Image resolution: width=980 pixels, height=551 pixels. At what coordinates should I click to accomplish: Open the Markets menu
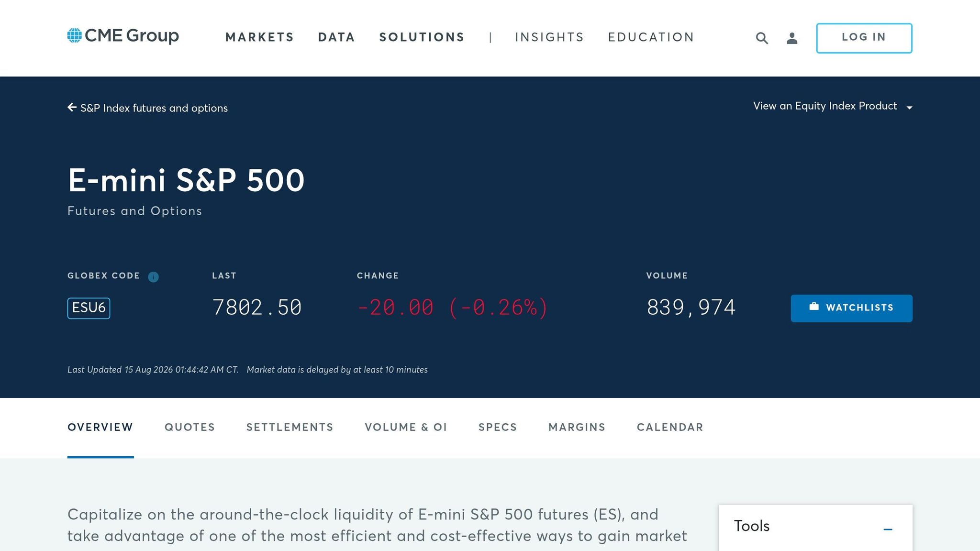click(x=259, y=37)
